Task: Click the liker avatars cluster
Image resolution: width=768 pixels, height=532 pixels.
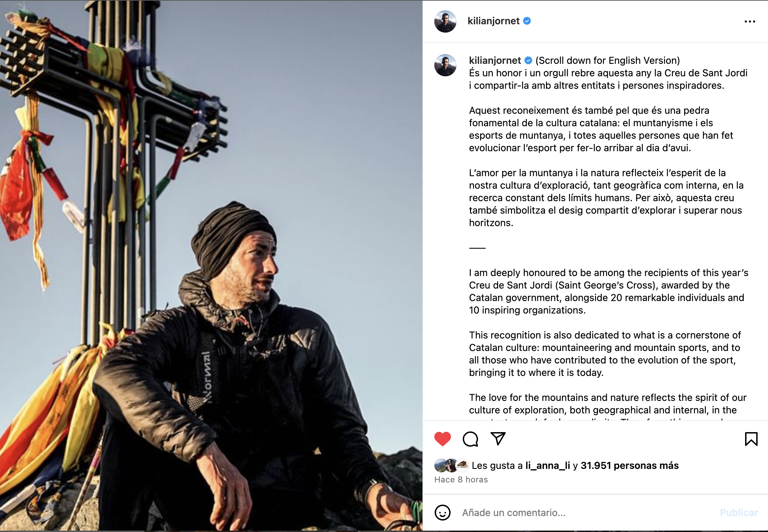Action: [451, 465]
